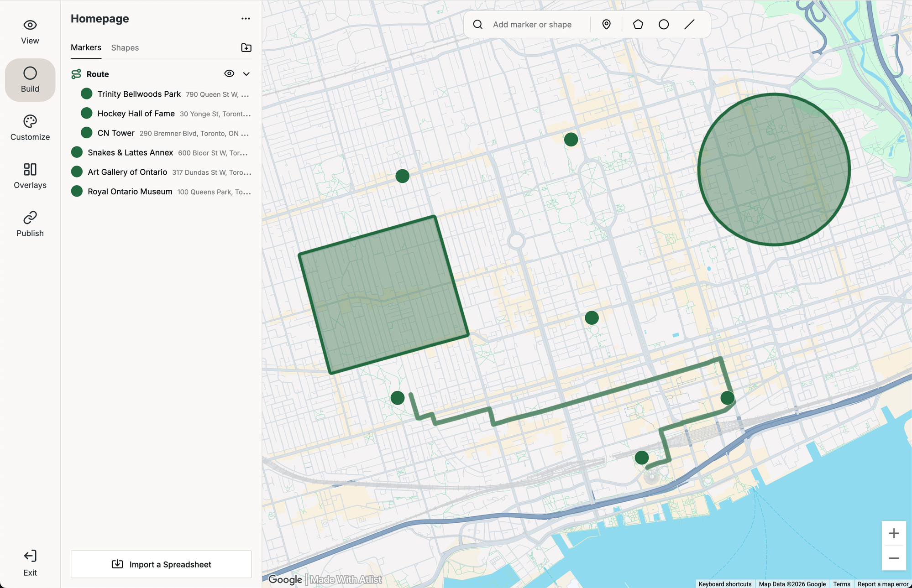Select the Build mode in sidebar
Viewport: 912px width, 588px height.
(30, 80)
